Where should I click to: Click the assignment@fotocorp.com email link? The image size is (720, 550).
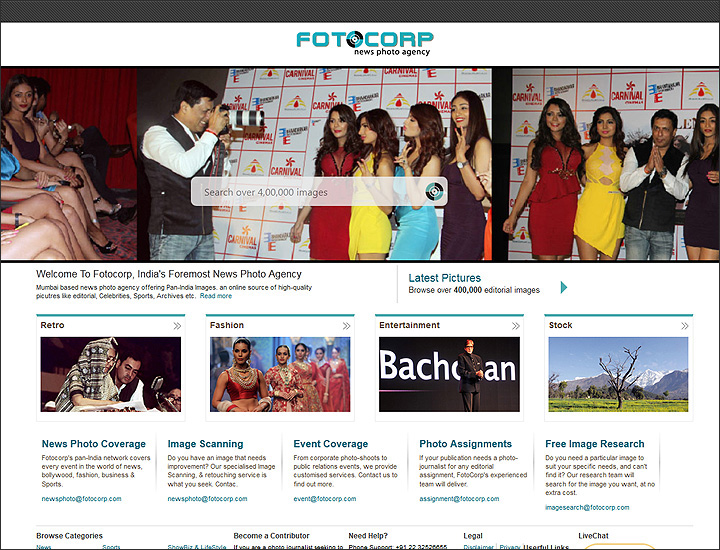tap(459, 499)
